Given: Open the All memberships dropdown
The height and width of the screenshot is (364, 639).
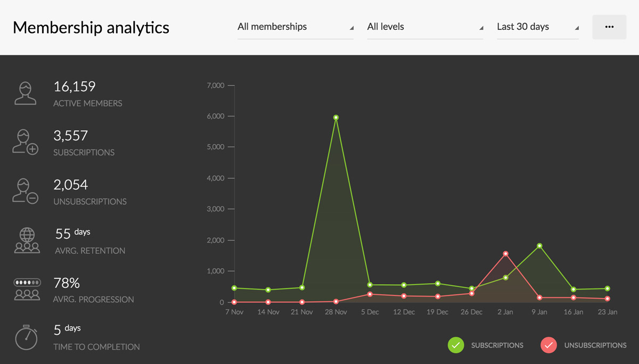Looking at the screenshot, I should click(x=295, y=27).
